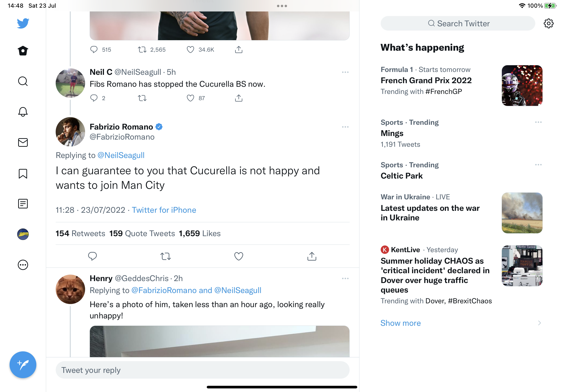Viewport: 564px width, 392px height.
Task: Open the @NeilSeagull mention link
Action: 121,155
